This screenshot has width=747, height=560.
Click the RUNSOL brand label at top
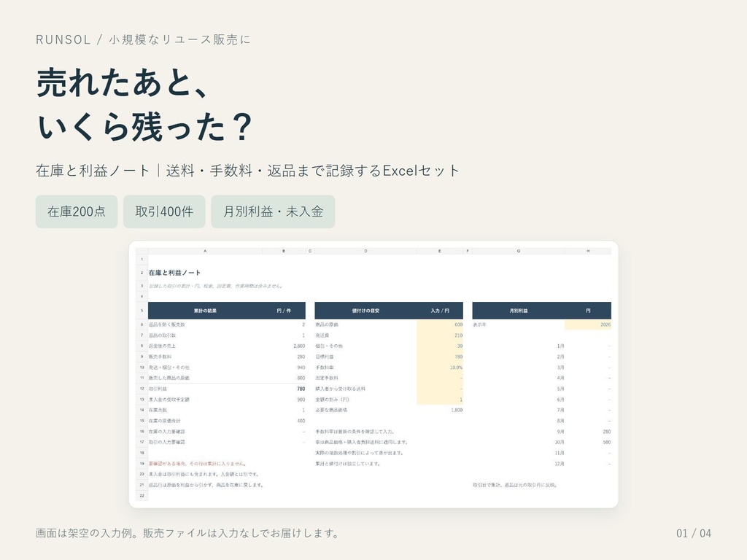pyautogui.click(x=63, y=39)
